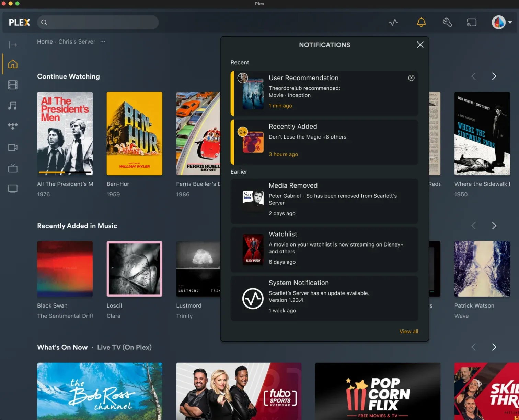
Task: Click the Ben-Hur title text
Action: tap(118, 184)
